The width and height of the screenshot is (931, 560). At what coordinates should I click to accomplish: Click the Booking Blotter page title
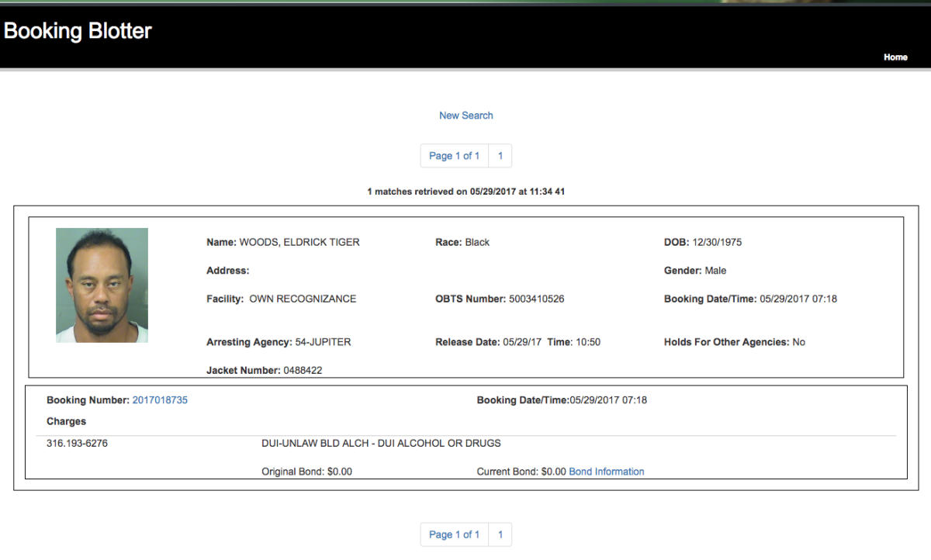(x=78, y=31)
